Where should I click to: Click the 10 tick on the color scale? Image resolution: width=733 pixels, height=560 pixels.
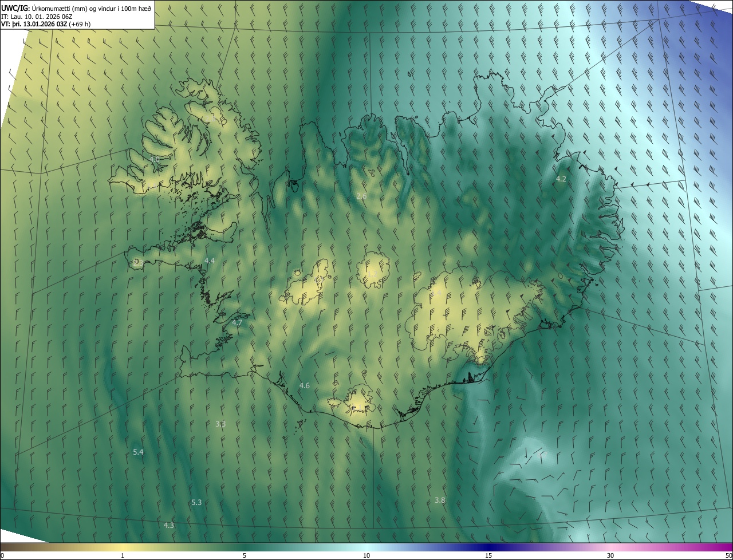[x=366, y=555]
